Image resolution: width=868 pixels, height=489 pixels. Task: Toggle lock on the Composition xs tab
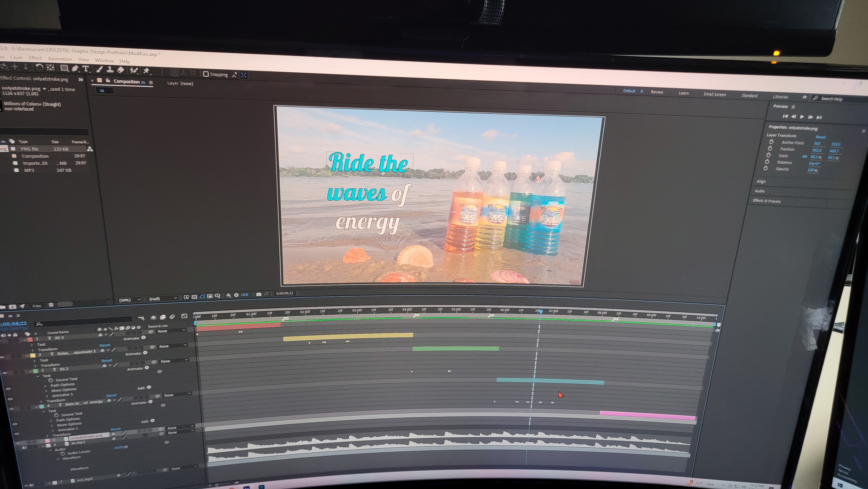[108, 81]
